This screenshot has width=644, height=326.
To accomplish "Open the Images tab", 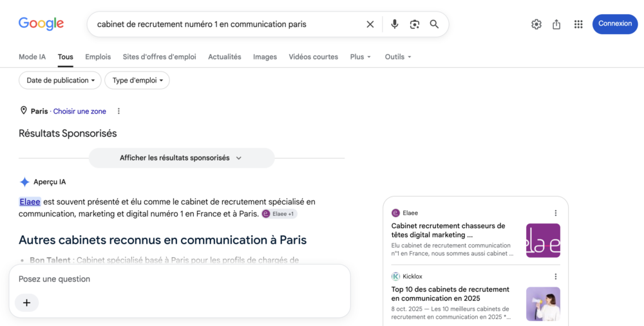I will (x=265, y=57).
